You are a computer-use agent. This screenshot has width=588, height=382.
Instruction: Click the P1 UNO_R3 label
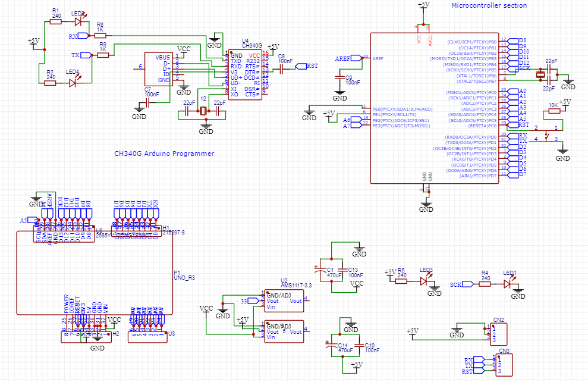(184, 275)
